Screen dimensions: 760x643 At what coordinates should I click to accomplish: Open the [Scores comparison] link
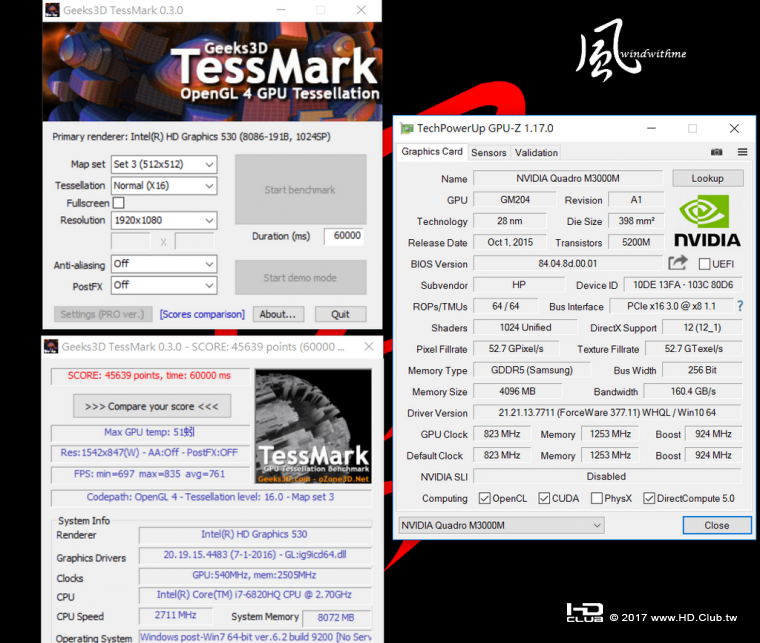pyautogui.click(x=202, y=314)
